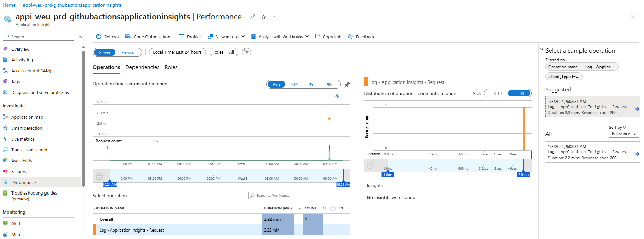
Task: Select the 50th percentile toggle
Action: tap(294, 84)
